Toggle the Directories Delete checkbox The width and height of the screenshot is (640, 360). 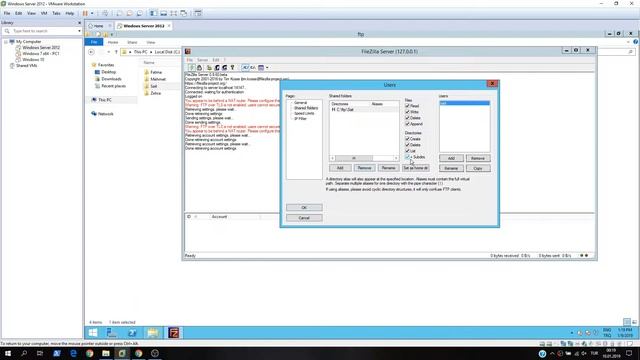click(x=407, y=145)
